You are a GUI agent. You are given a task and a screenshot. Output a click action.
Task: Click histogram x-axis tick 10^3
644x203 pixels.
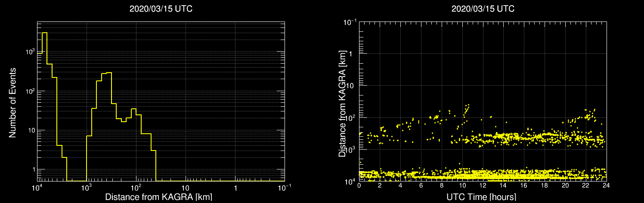pos(87,187)
